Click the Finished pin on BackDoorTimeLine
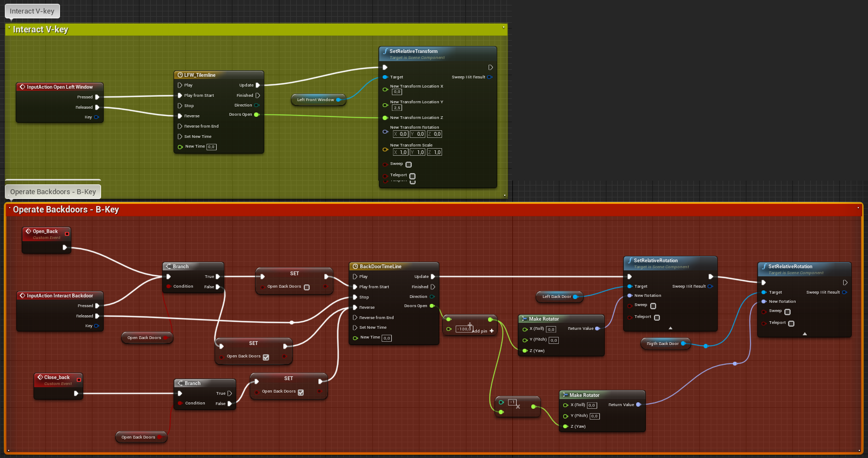The height and width of the screenshot is (458, 868). pos(433,287)
